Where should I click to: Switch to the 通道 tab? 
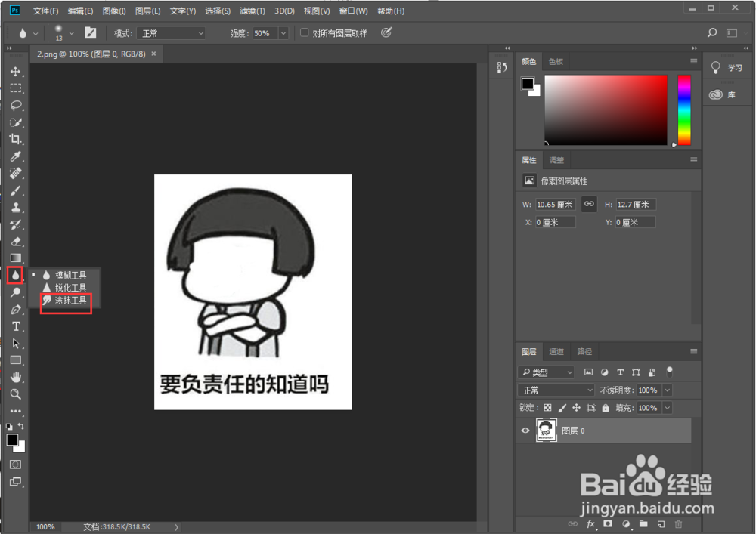click(x=556, y=351)
